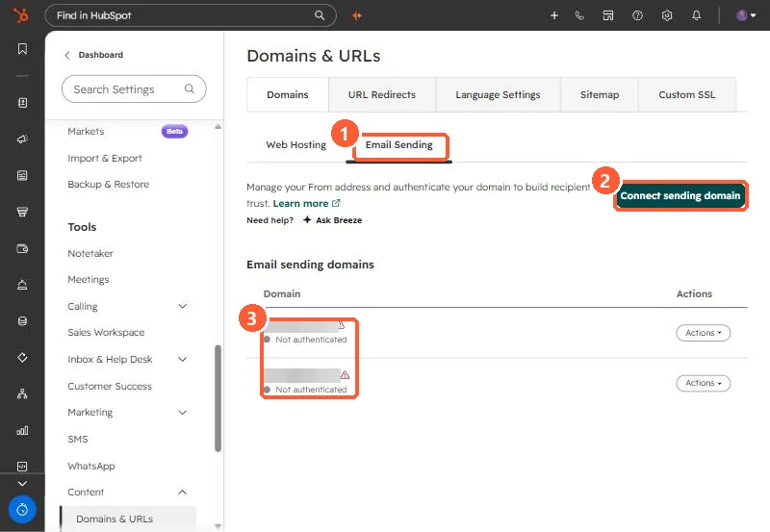Open Backup & Restore settings

tap(108, 184)
